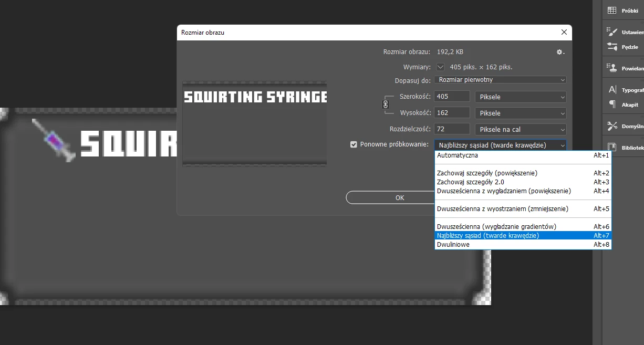Choose Zachowaj szczegóły (powiększenie) option
The width and height of the screenshot is (644, 345).
[x=523, y=173]
